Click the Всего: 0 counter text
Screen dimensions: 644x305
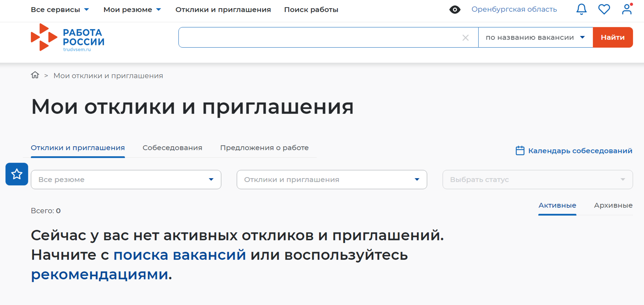[46, 211]
